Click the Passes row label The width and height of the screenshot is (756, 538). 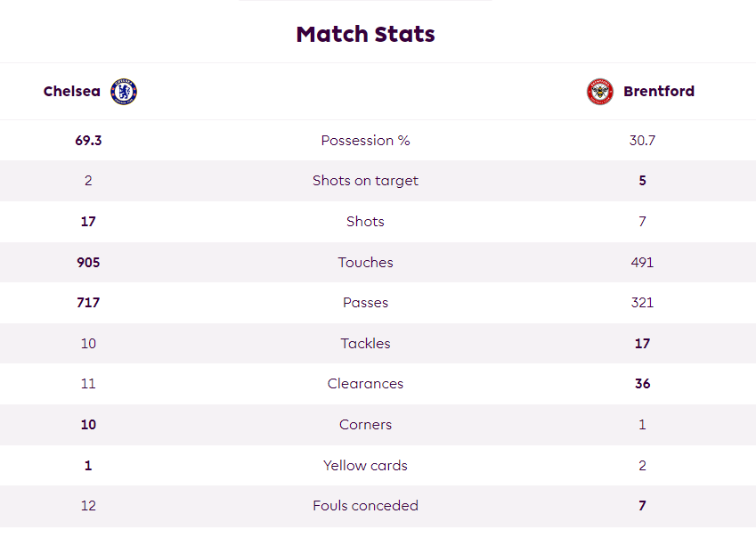[x=365, y=302]
